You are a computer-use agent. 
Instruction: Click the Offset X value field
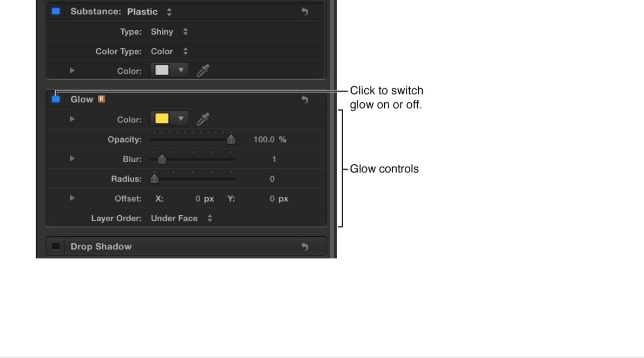pos(199,198)
